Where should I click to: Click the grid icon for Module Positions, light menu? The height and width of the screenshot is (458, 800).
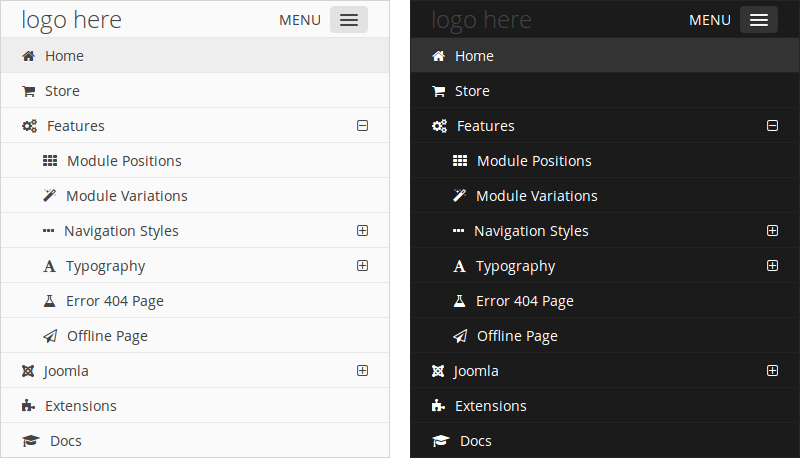click(49, 161)
